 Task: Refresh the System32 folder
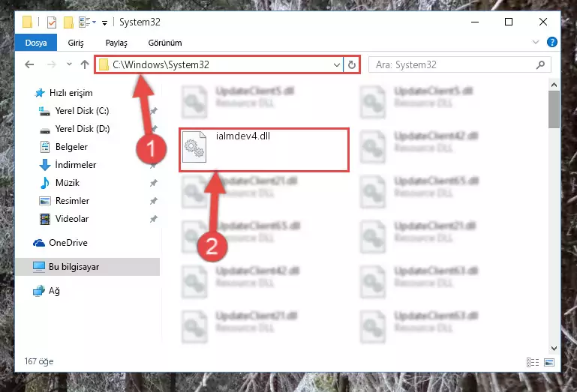click(352, 65)
